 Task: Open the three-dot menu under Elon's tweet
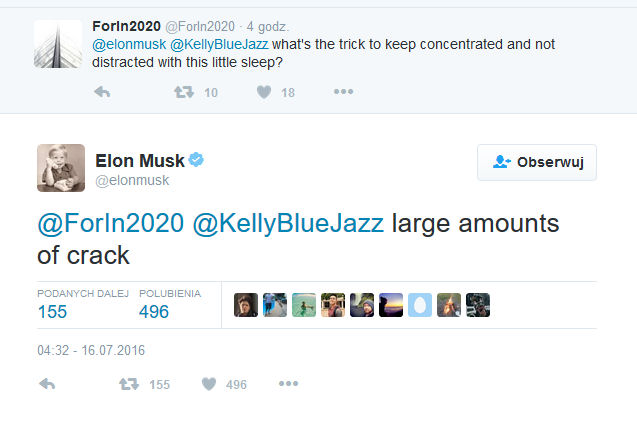[288, 383]
